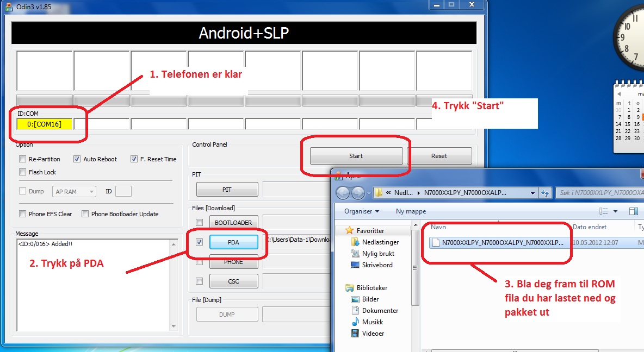
Task: Click Ny mappe in the toolbar
Action: pyautogui.click(x=411, y=211)
